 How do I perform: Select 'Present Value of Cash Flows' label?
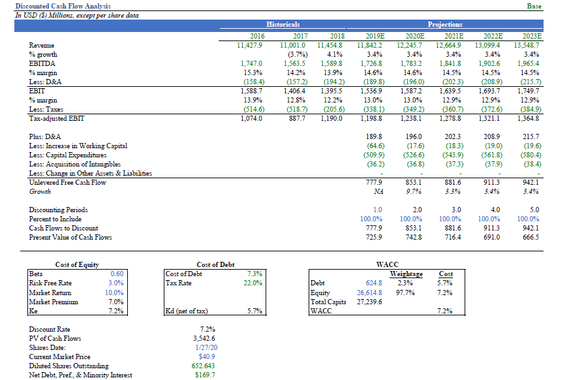pyautogui.click(x=70, y=237)
